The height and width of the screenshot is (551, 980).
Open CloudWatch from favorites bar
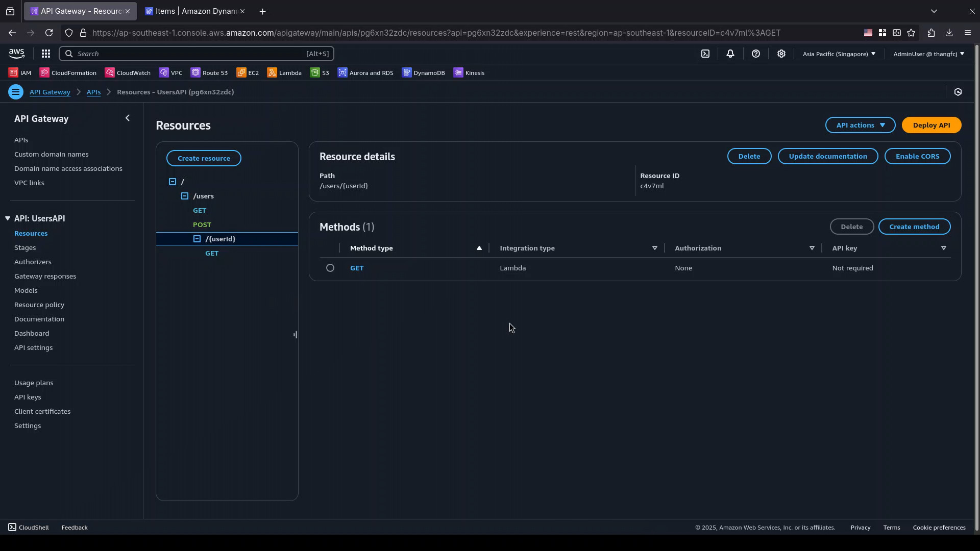(128, 73)
